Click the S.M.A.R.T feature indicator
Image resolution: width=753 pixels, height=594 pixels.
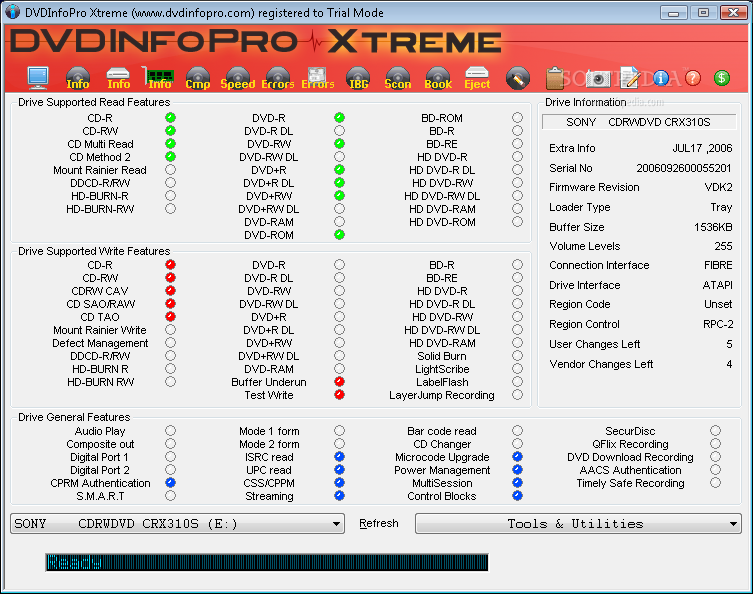[x=170, y=496]
